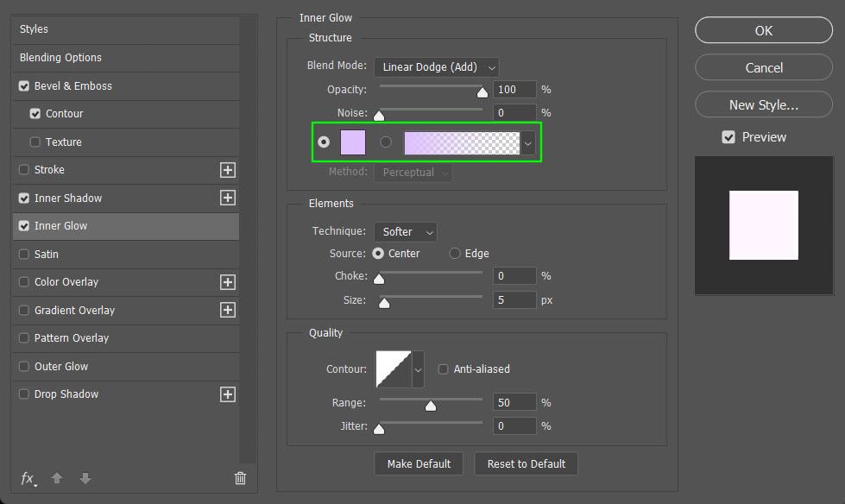Select the Satin effect row

[x=125, y=254]
